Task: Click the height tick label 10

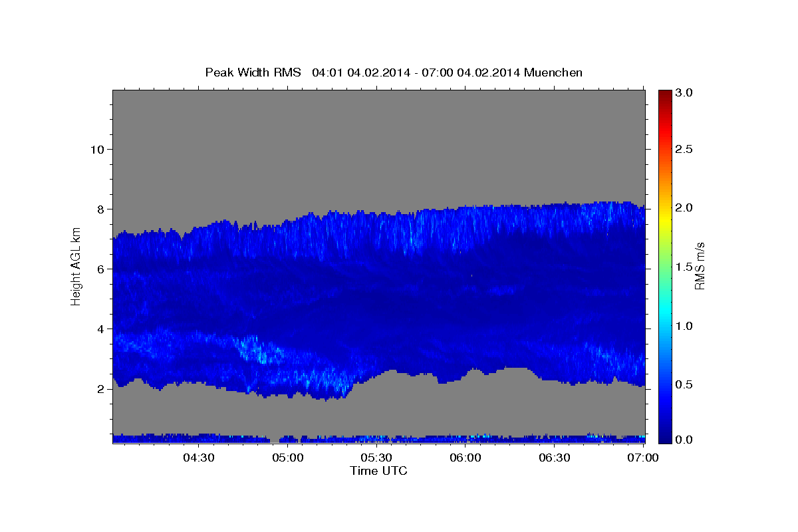Action: click(x=96, y=149)
